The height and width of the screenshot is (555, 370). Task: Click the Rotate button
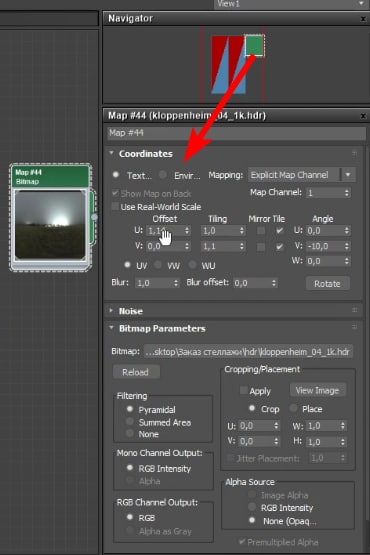[327, 284]
